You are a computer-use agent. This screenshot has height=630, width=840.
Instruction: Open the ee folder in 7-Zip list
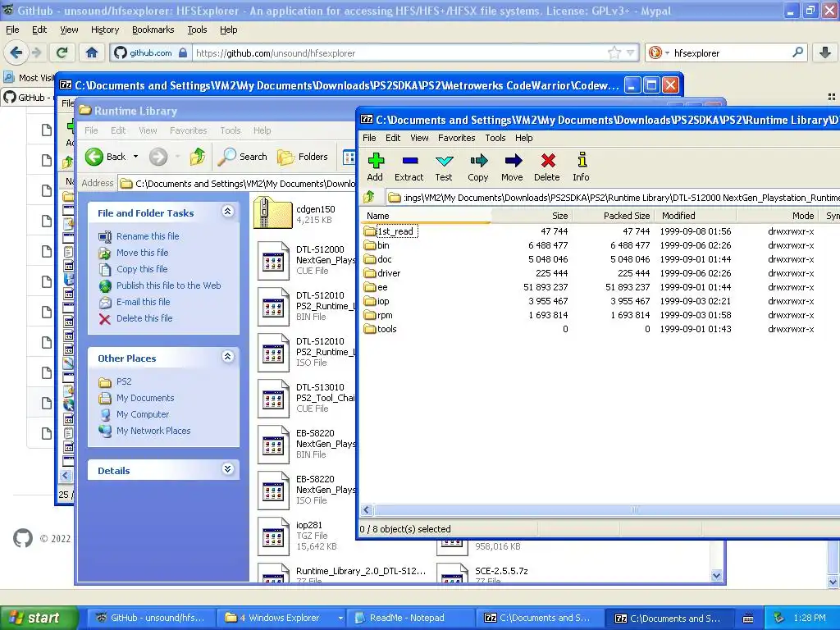coord(376,287)
